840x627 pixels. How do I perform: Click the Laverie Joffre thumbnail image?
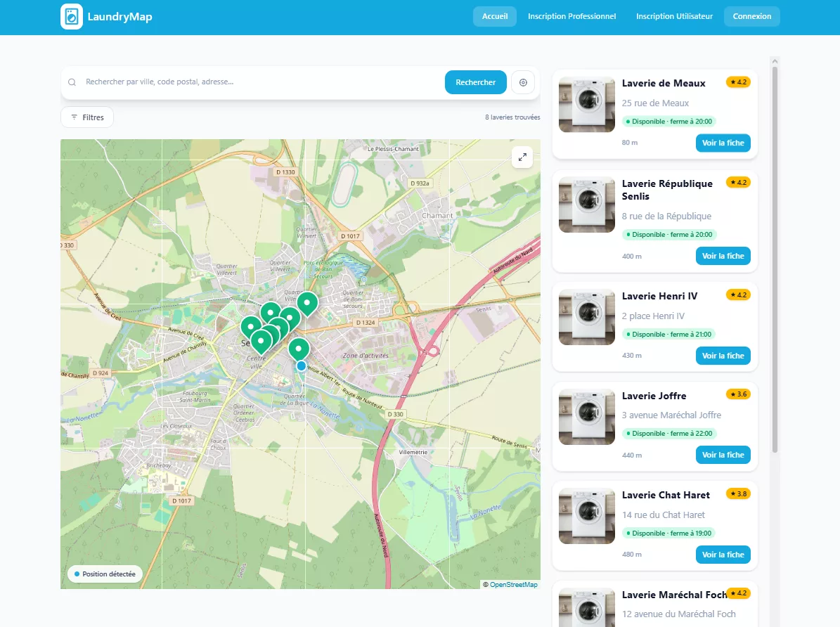pyautogui.click(x=587, y=417)
